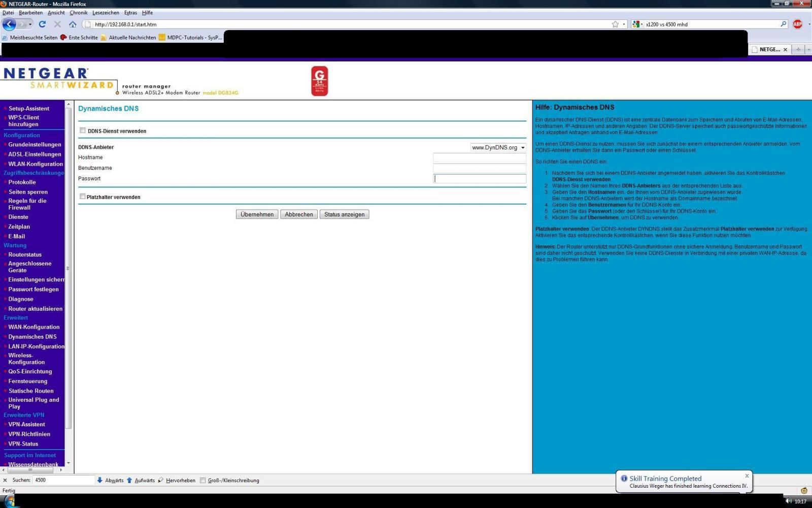This screenshot has height=508, width=812.
Task: Click sidebar horizontal scrollbar right arrow
Action: click(61, 470)
